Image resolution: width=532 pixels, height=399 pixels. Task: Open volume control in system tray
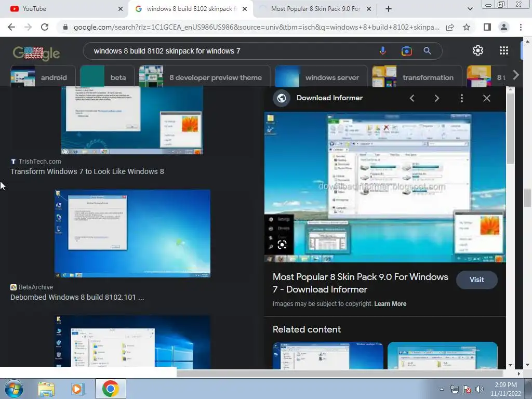click(x=480, y=389)
